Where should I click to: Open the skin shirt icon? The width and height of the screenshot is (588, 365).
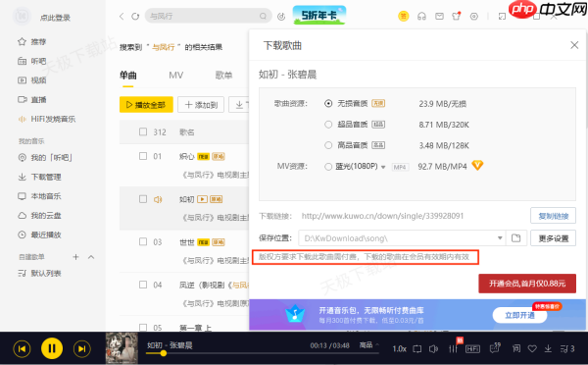tap(456, 16)
